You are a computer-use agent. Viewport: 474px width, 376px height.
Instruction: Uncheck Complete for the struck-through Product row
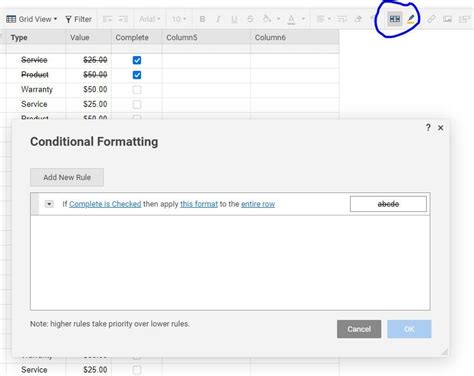tap(137, 75)
